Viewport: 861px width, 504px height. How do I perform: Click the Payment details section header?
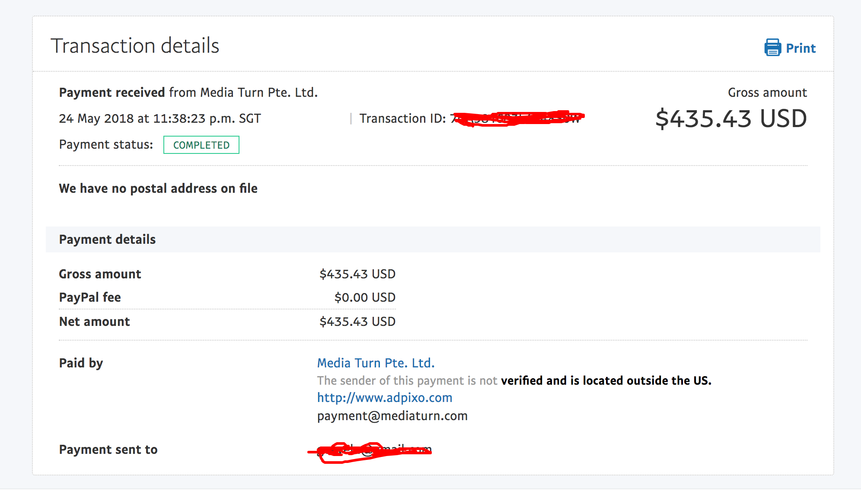(107, 239)
